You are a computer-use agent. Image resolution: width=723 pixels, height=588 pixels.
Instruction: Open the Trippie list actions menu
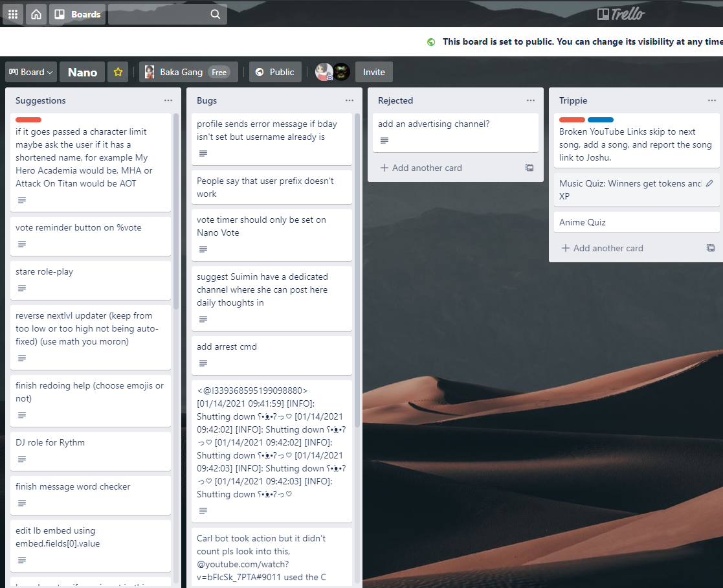(711, 100)
